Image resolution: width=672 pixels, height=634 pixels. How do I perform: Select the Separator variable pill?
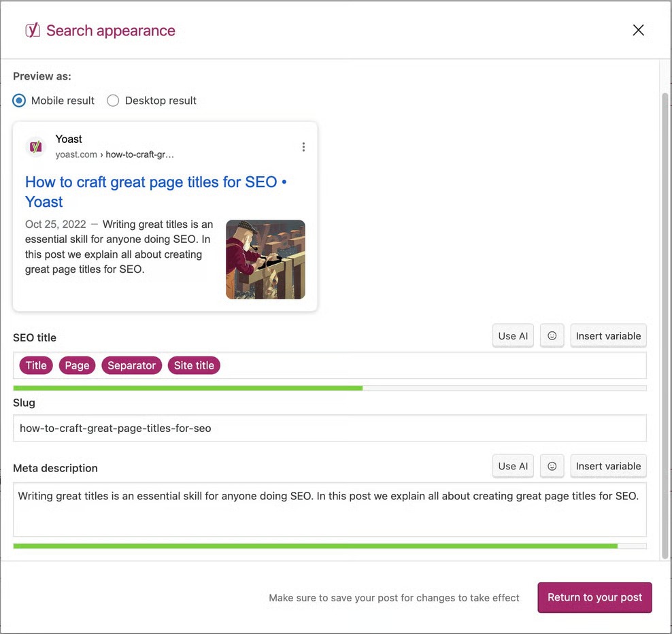(x=131, y=365)
